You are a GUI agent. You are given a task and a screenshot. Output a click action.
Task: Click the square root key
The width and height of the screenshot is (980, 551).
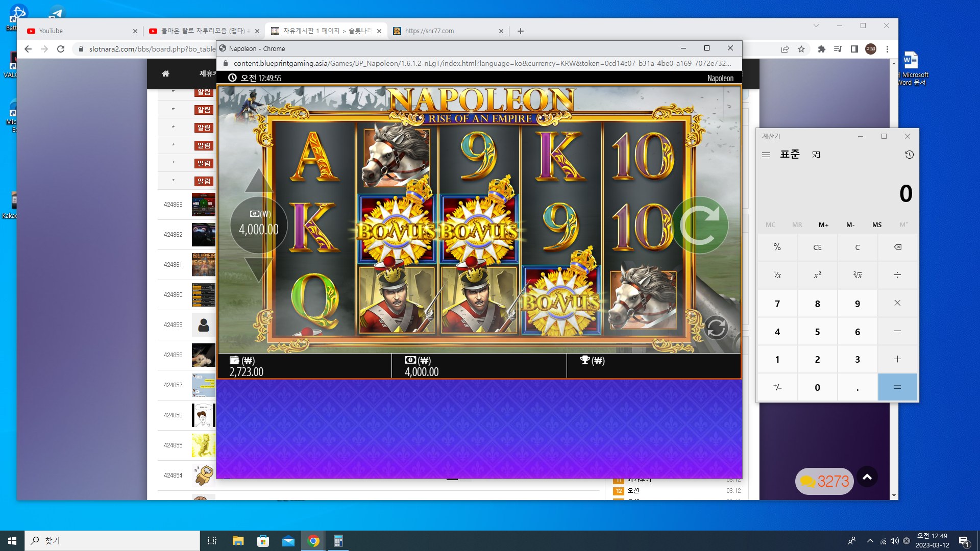coord(857,275)
